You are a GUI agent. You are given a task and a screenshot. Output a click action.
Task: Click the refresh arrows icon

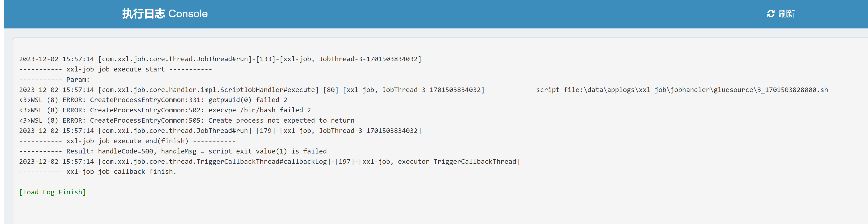coord(771,14)
